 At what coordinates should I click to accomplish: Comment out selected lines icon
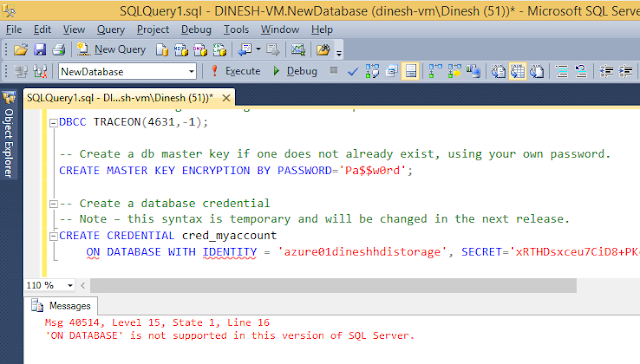tap(562, 72)
